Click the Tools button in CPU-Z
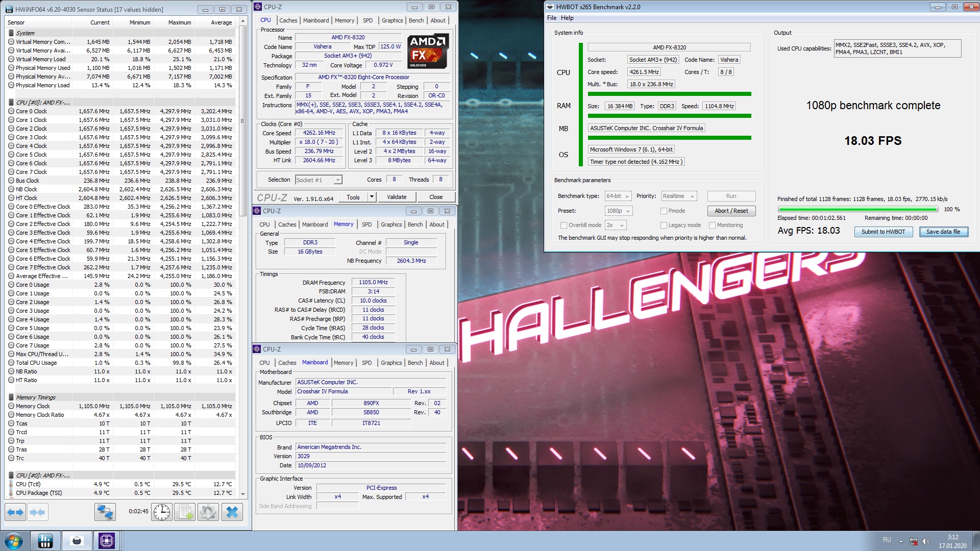This screenshot has height=551, width=980. (353, 197)
